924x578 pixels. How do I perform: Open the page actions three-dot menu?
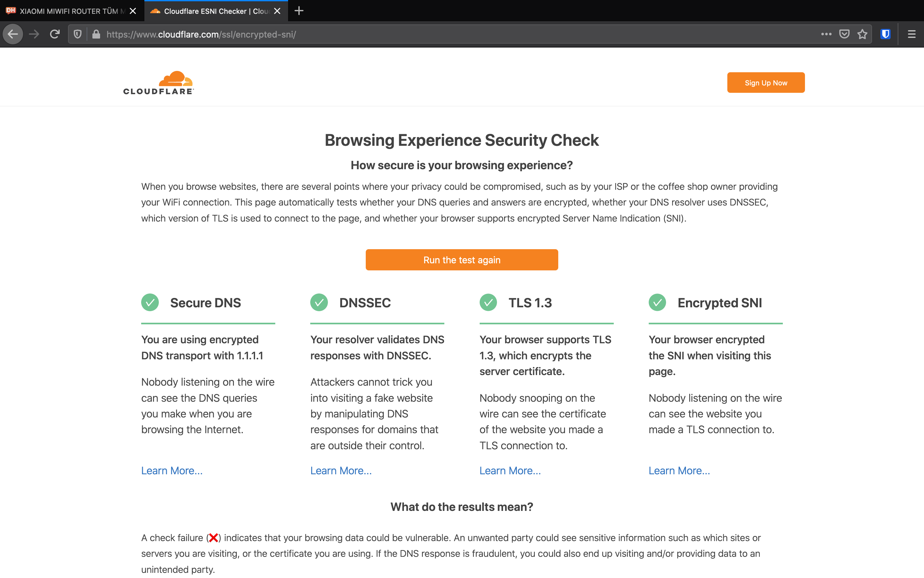coord(826,34)
